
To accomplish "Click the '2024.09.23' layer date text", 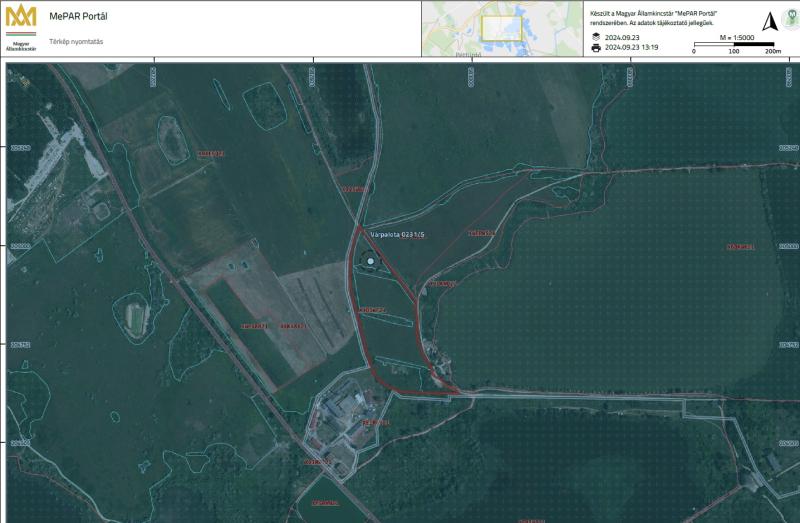I will tap(624, 36).
